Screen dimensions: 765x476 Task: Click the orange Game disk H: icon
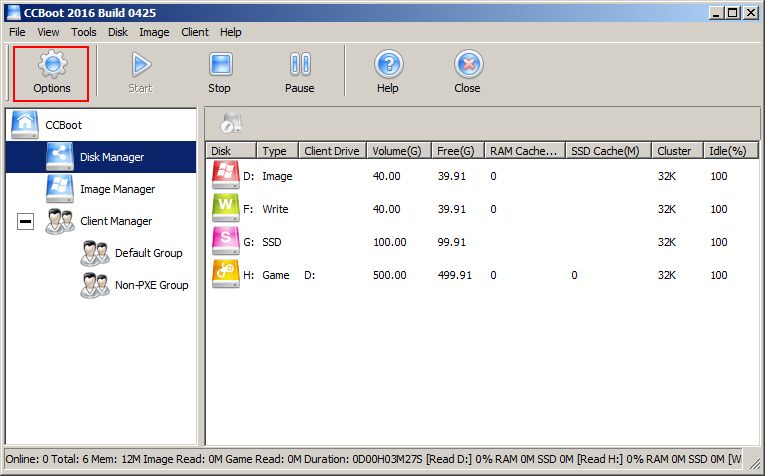(x=226, y=274)
